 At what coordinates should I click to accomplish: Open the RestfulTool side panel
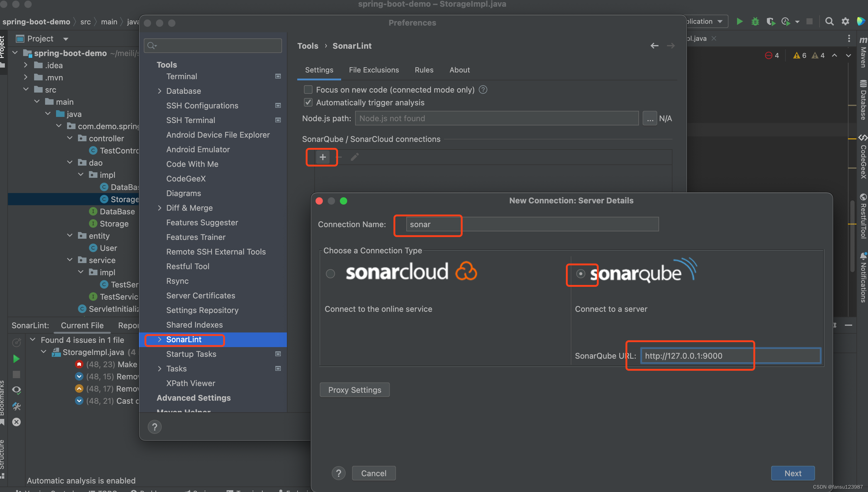pos(863,216)
